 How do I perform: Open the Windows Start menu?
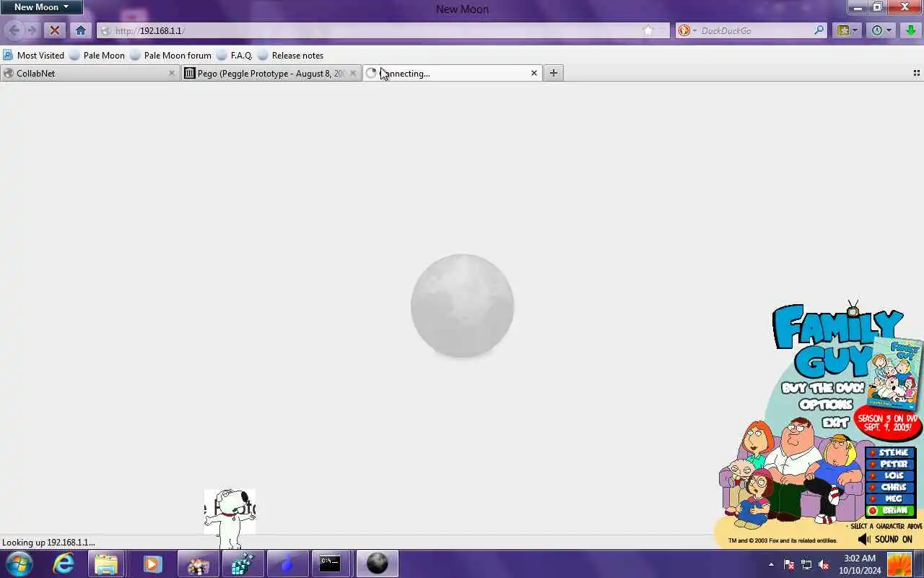click(19, 564)
